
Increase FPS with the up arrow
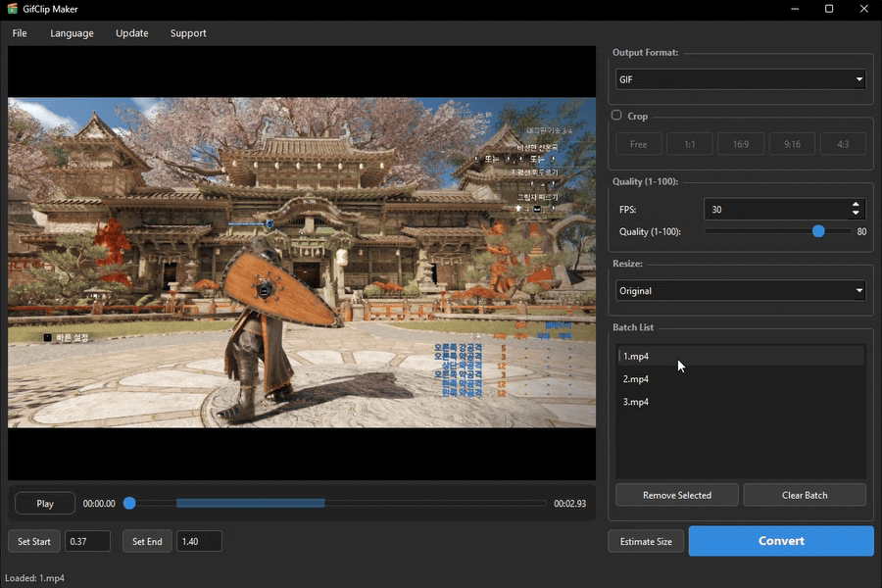[x=856, y=204]
